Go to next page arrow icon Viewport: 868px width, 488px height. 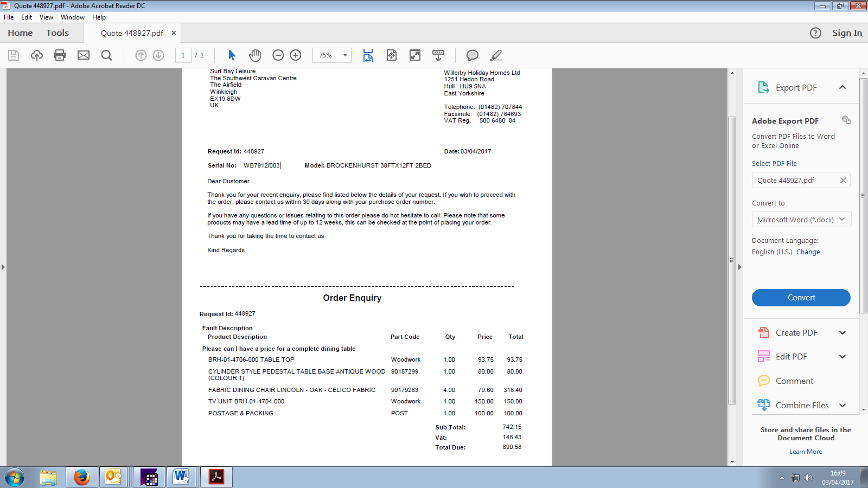(158, 55)
